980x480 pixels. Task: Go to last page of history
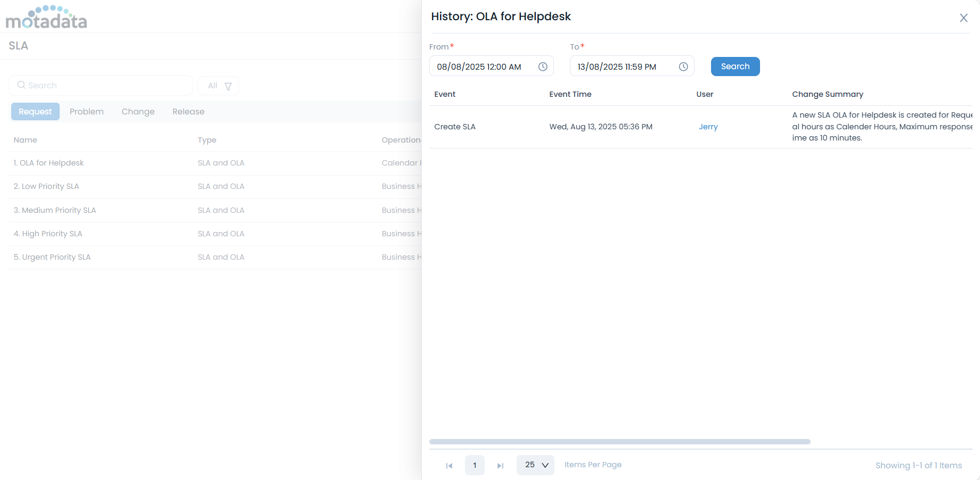click(500, 466)
